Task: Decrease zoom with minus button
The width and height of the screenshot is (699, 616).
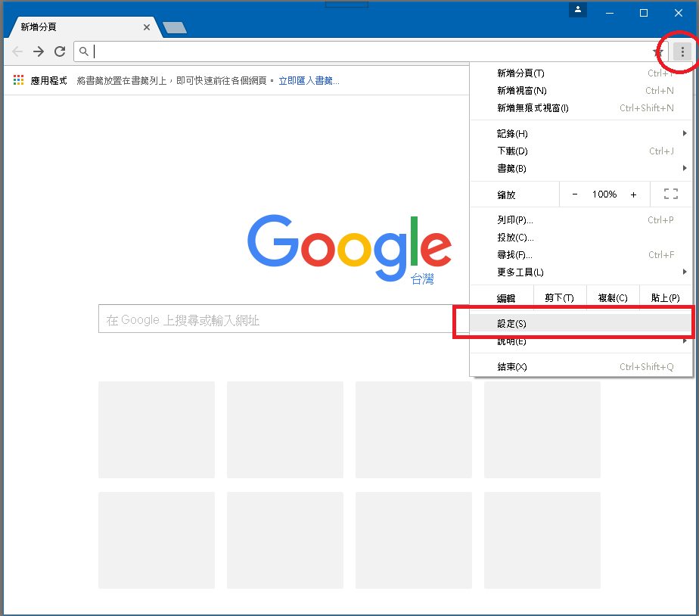Action: pyautogui.click(x=575, y=194)
